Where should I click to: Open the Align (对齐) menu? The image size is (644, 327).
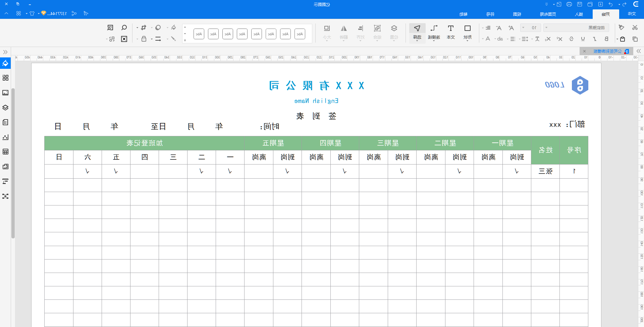(x=361, y=32)
